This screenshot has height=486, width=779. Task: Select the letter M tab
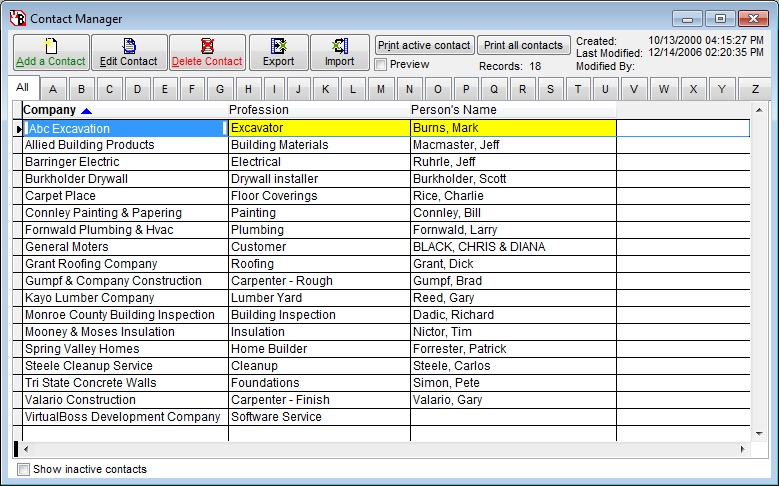pyautogui.click(x=380, y=89)
